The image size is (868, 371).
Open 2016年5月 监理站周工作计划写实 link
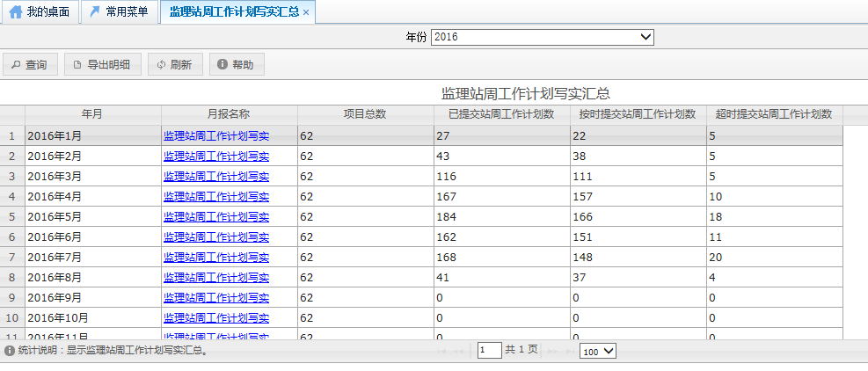tap(216, 216)
